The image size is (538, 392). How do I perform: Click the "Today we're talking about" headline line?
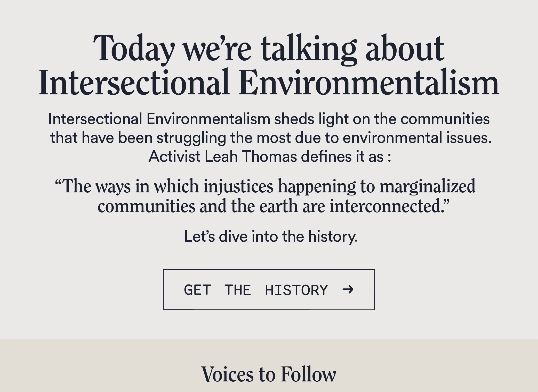(269, 48)
